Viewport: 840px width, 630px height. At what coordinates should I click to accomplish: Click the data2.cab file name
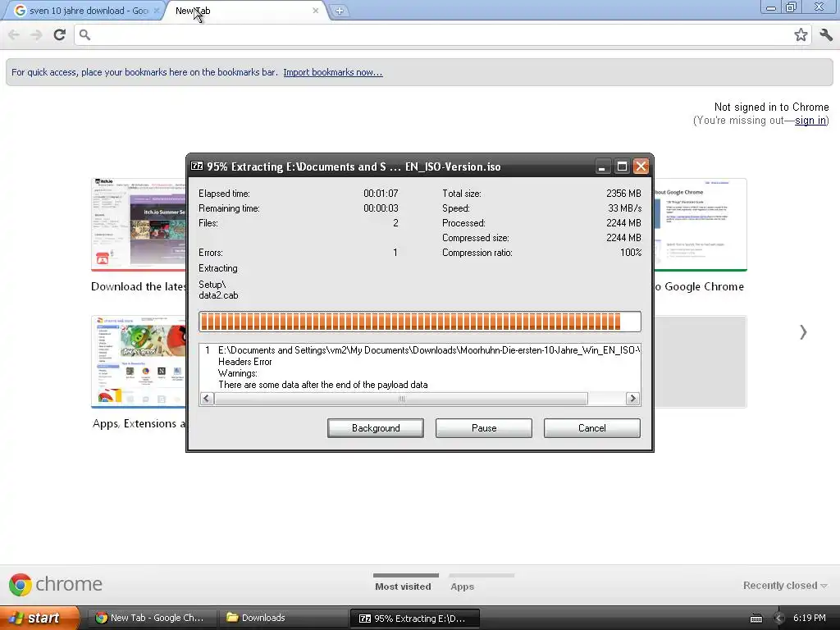pyautogui.click(x=218, y=295)
